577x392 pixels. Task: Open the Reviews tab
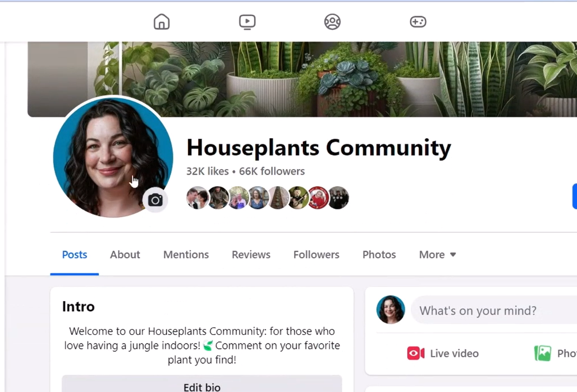251,255
